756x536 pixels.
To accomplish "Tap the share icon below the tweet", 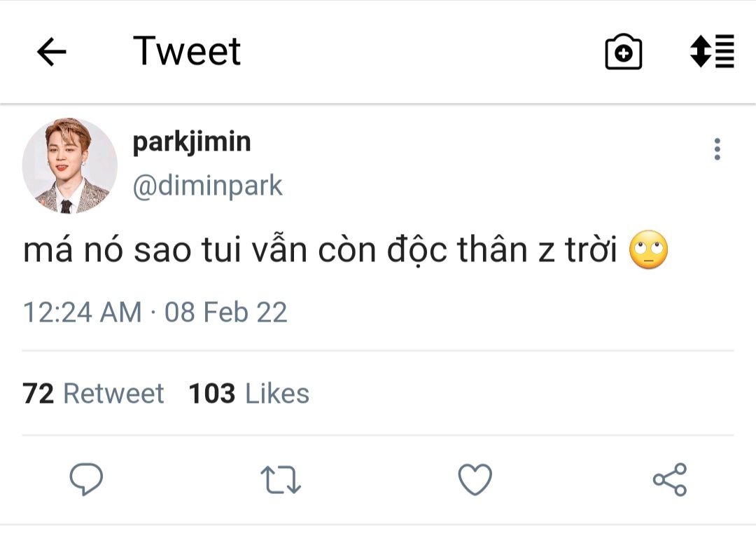I will point(670,480).
